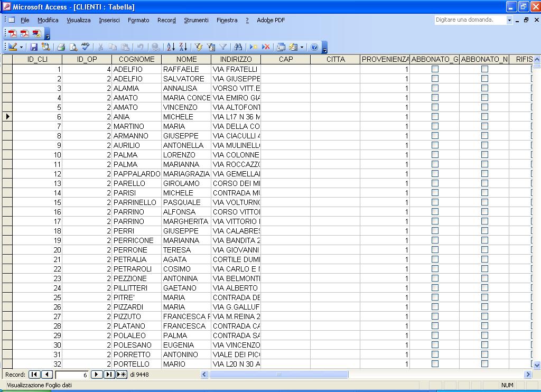Tick ABBONATO_G checkbox for ID_CLI 31
The image size is (541, 392).
click(435, 354)
